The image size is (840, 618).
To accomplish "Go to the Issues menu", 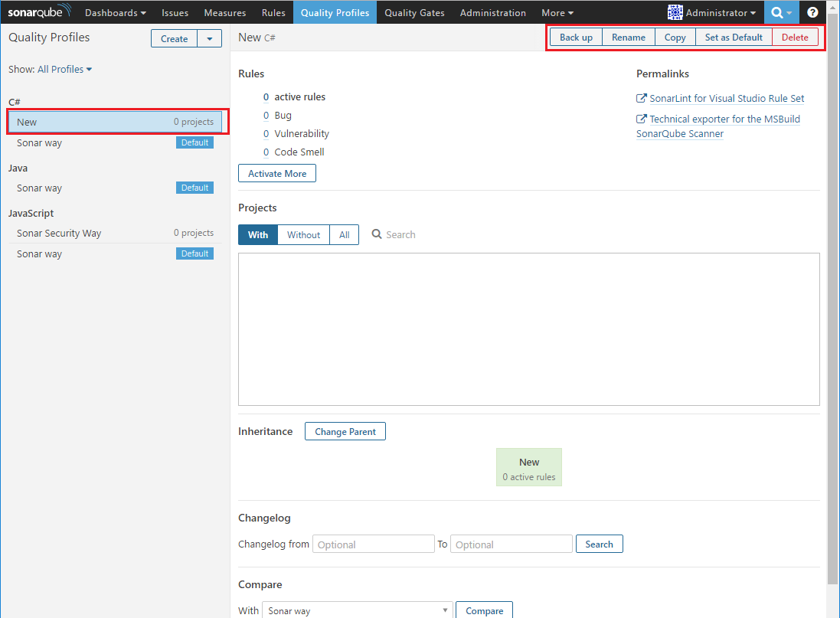I will tap(175, 12).
